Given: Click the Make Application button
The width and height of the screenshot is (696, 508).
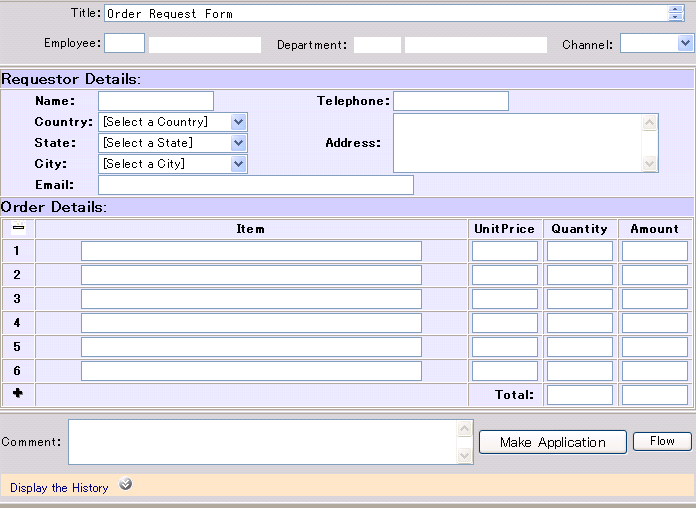Looking at the screenshot, I should tap(553, 442).
